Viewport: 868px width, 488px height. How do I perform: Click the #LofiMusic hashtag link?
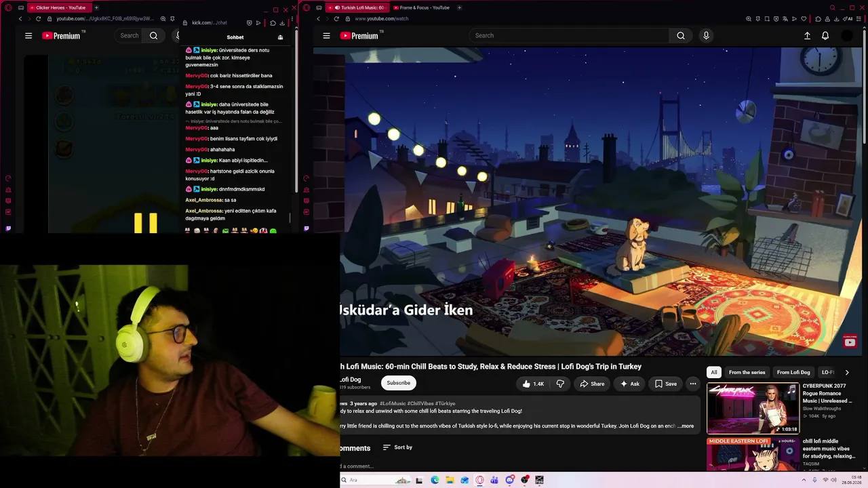tap(393, 403)
